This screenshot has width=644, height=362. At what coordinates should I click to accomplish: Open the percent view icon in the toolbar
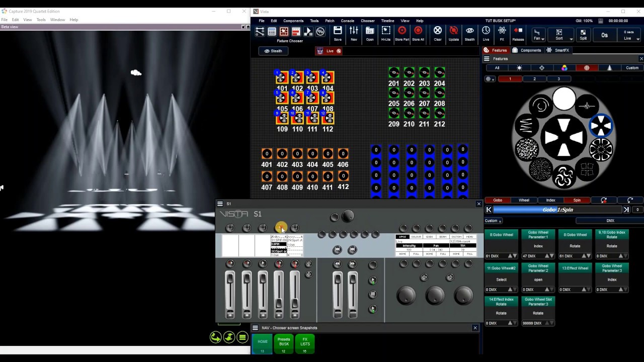pos(320,32)
